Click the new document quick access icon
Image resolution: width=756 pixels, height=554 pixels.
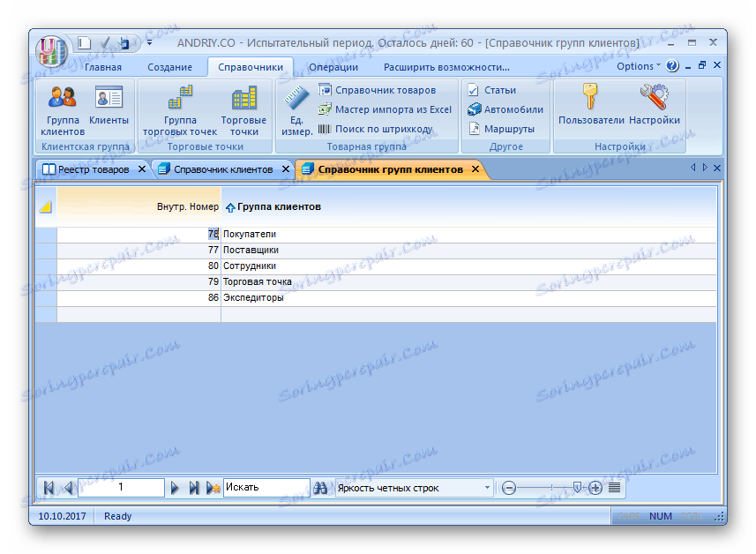(x=85, y=43)
